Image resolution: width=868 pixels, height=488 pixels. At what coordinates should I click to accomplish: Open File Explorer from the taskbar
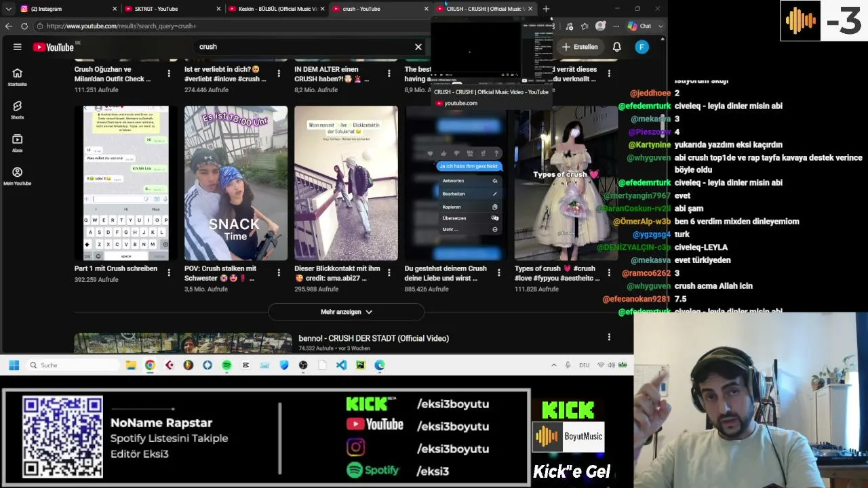131,365
